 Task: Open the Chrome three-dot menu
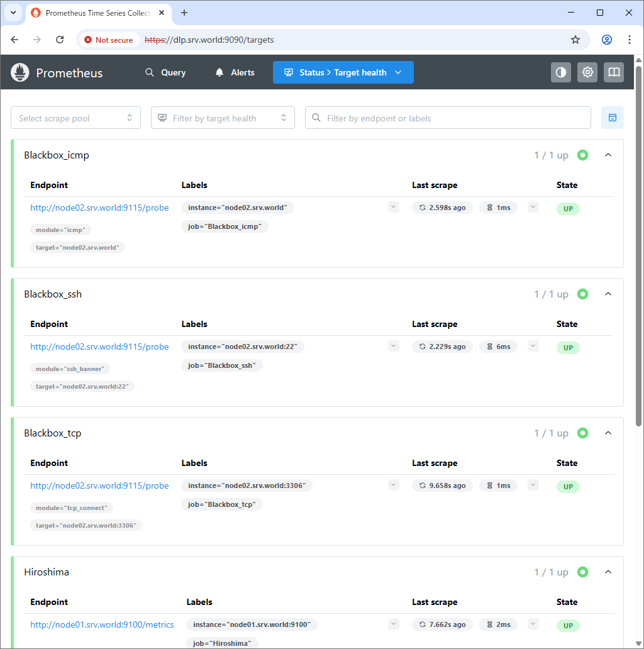pyautogui.click(x=630, y=40)
